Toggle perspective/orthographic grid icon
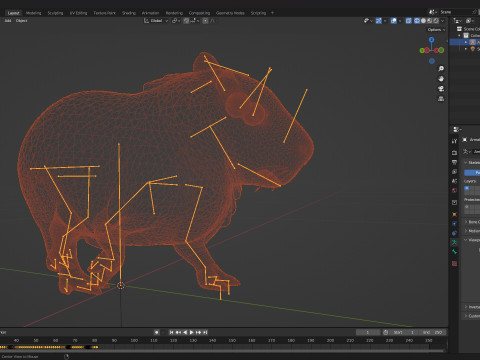Screen dimensions: 480x360 click(x=441, y=99)
